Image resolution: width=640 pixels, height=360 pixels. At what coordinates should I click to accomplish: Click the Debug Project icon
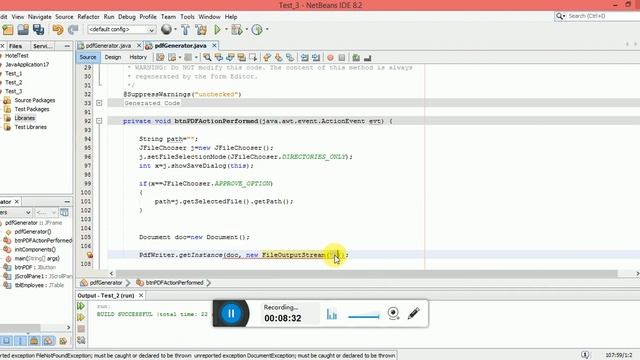pos(236,29)
